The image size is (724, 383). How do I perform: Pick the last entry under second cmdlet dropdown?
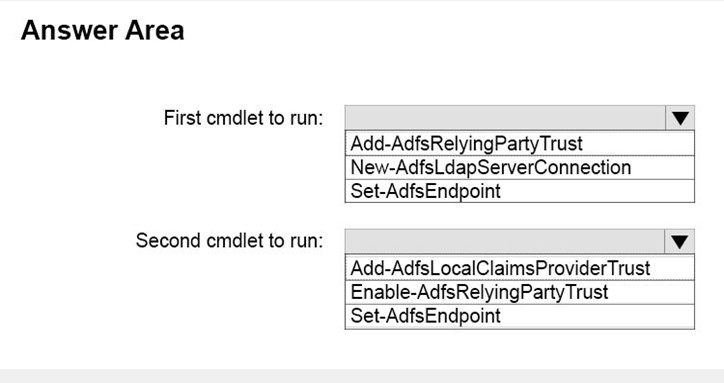pyautogui.click(x=519, y=316)
